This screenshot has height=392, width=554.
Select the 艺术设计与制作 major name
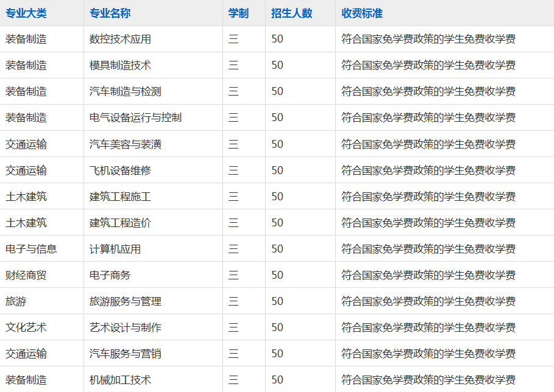point(126,327)
